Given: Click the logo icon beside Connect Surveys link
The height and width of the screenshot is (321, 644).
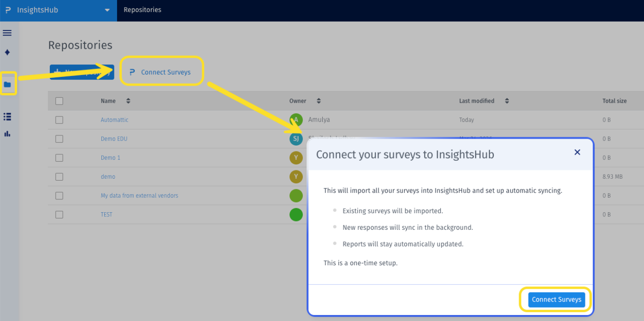Looking at the screenshot, I should pyautogui.click(x=132, y=72).
